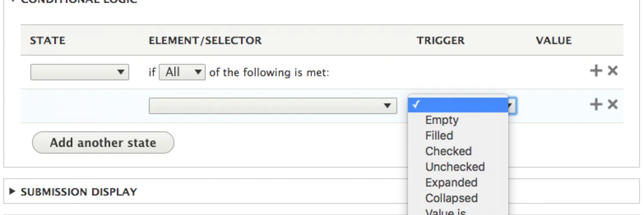Open the State dropdown
This screenshot has width=644, height=215.
[x=80, y=72]
